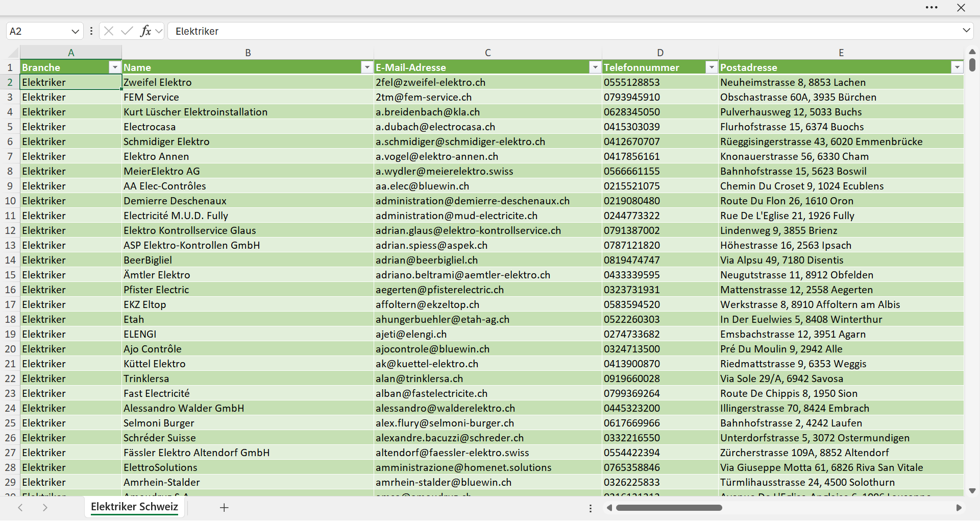Image resolution: width=980 pixels, height=521 pixels.
Task: Click the Insert Function fx icon
Action: pos(145,31)
